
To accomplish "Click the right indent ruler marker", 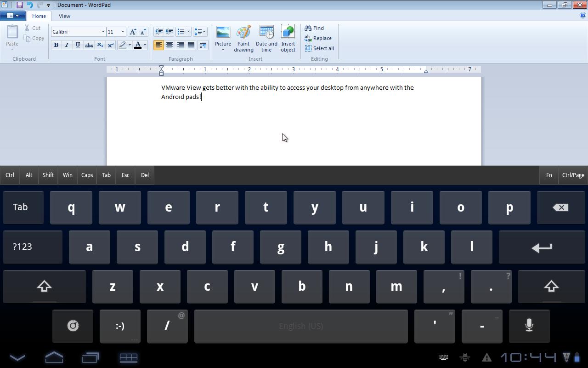I will [x=426, y=71].
